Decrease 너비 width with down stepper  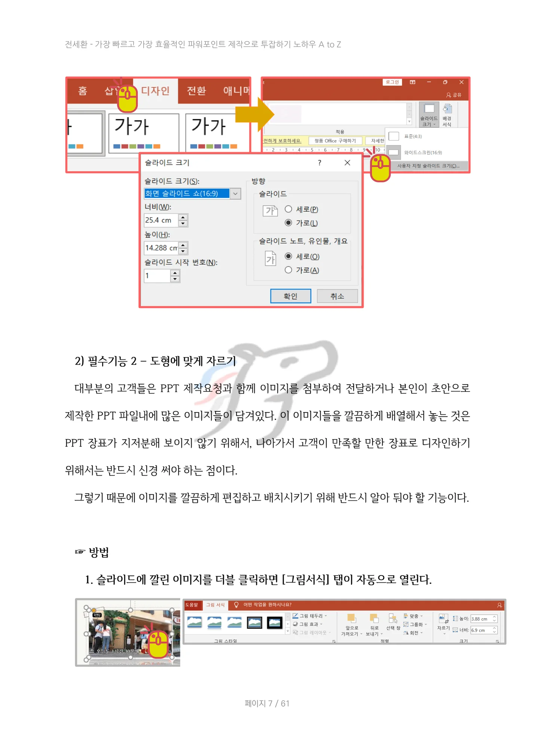coord(183,224)
